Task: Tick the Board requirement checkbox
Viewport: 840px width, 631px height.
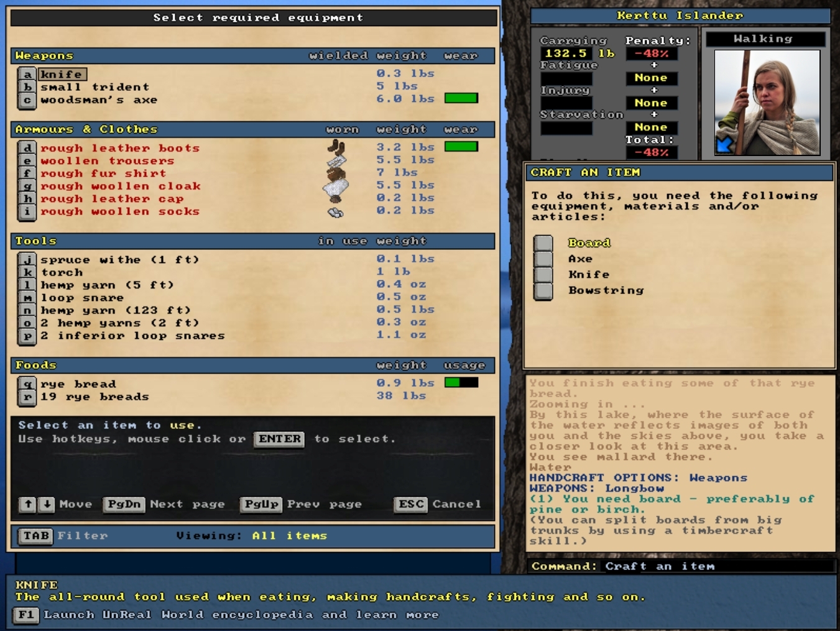Action: (x=543, y=243)
